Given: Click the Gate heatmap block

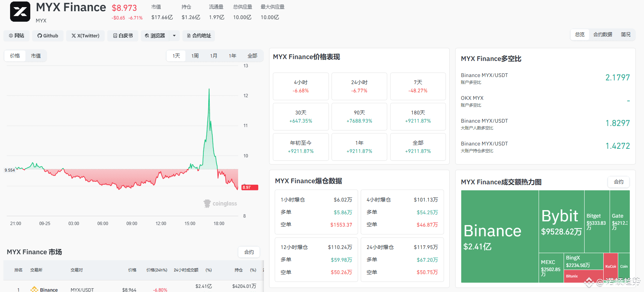Looking at the screenshot, I should pos(620,221).
